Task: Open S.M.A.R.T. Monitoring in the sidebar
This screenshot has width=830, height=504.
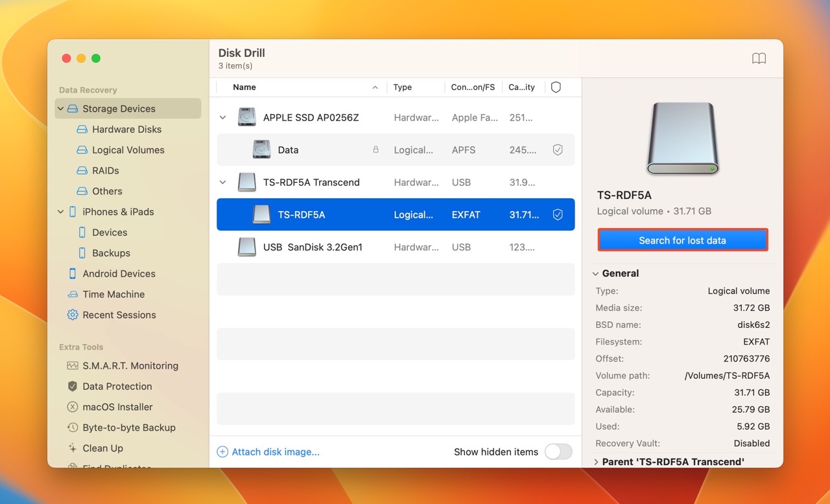Action: (x=130, y=366)
